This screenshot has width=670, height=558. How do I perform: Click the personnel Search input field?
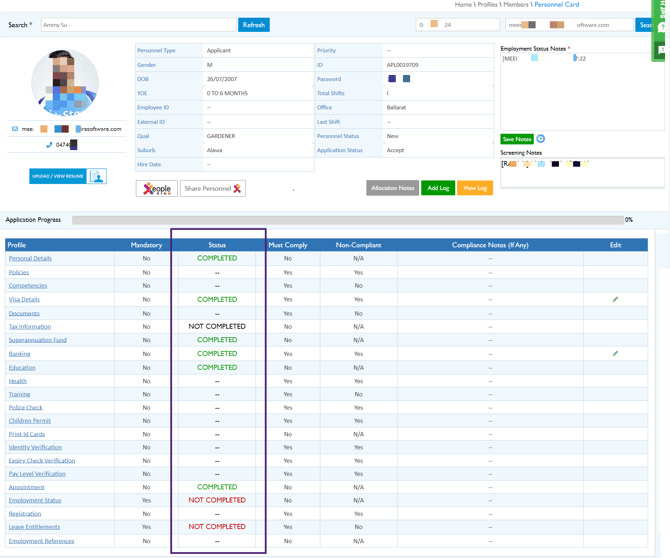138,25
